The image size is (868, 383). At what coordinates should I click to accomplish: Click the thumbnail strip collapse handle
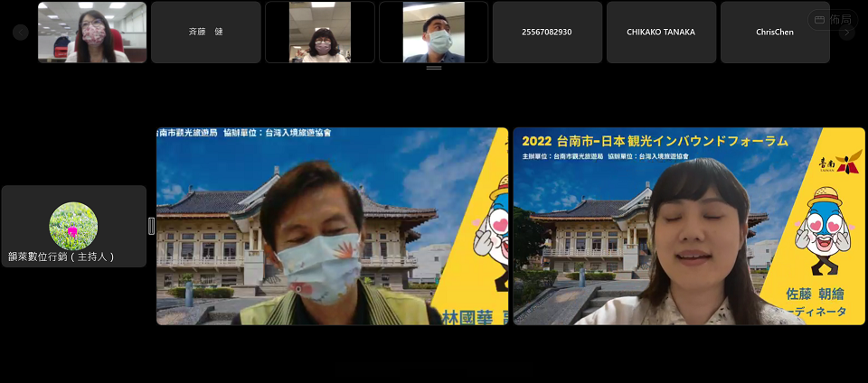(x=434, y=68)
